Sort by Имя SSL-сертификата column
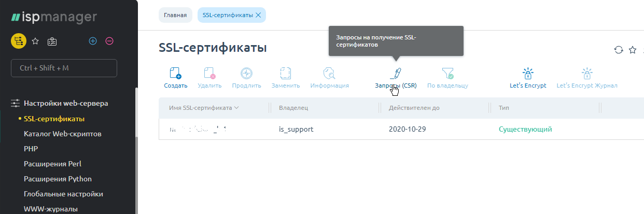 (x=204, y=108)
